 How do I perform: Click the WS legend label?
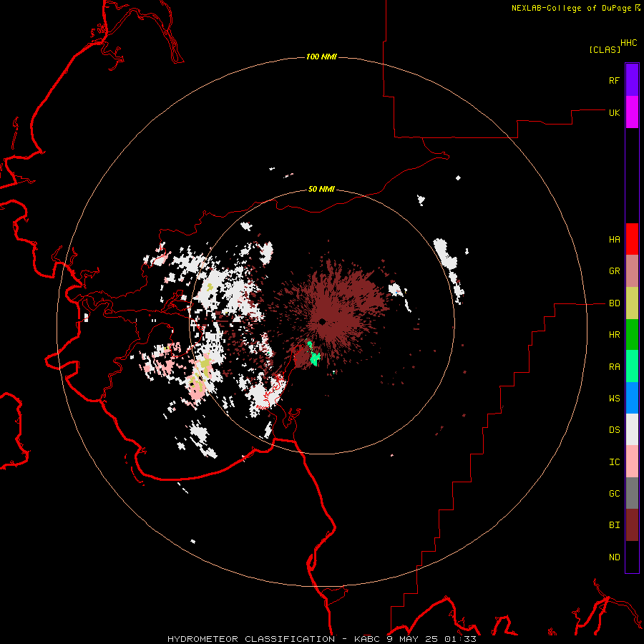[614, 399]
